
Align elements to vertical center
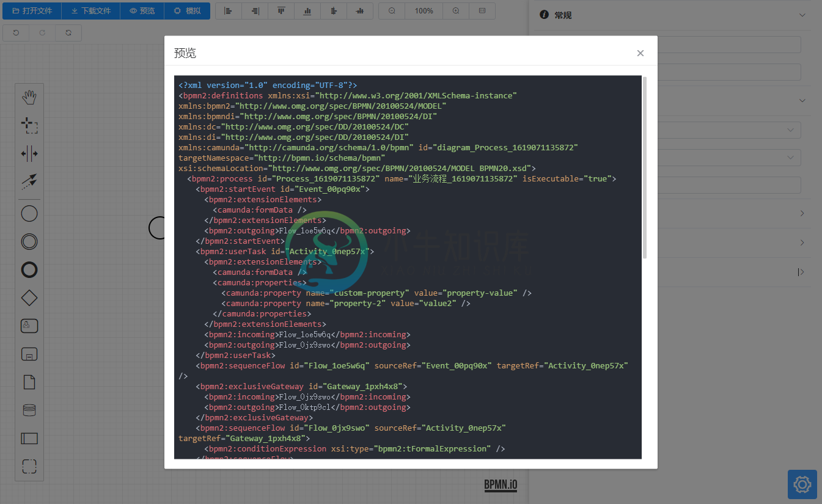point(360,11)
